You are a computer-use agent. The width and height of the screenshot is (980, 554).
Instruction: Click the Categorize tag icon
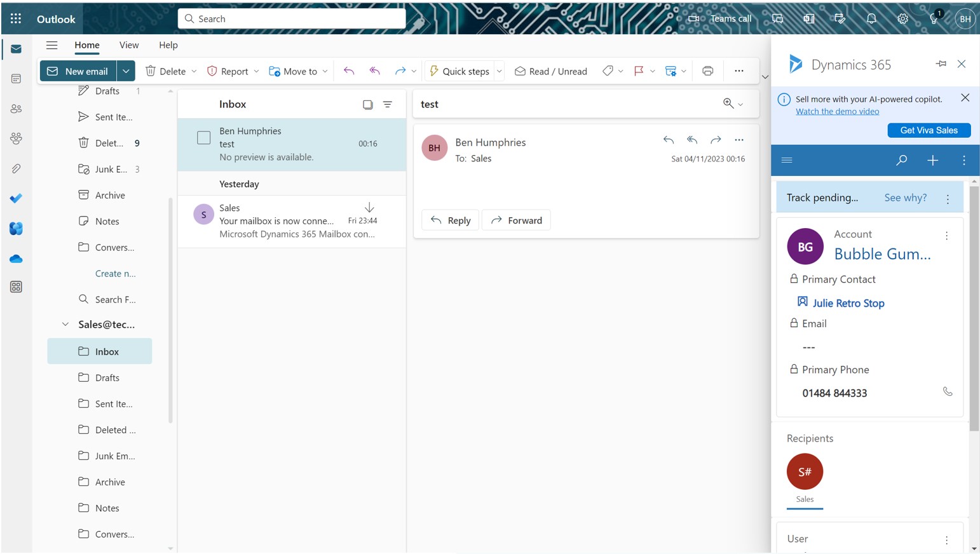(608, 71)
